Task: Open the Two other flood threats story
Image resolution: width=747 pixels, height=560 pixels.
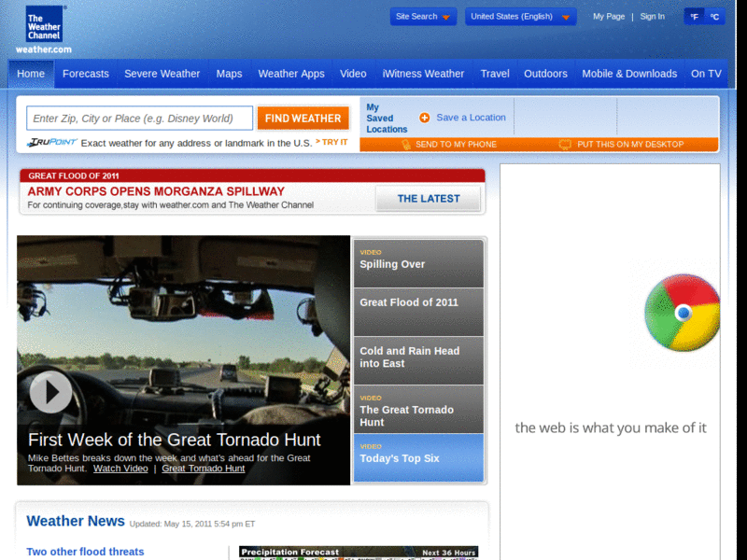Action: [x=85, y=552]
